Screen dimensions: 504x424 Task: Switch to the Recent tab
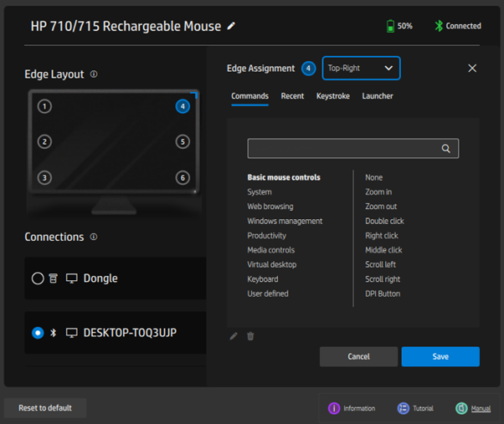[x=292, y=96]
